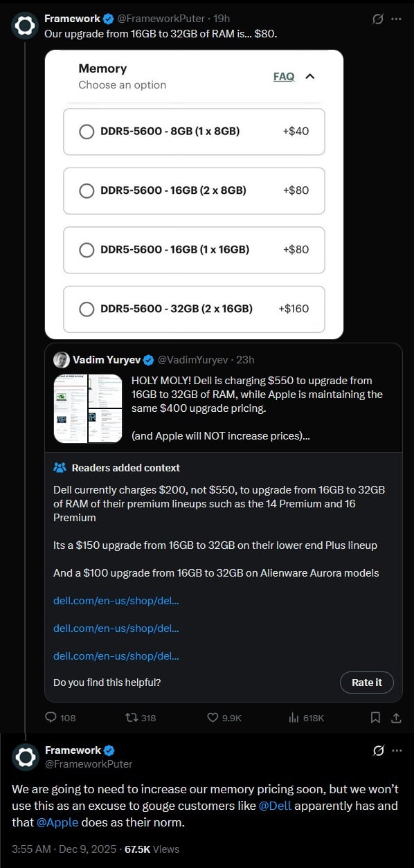
Task: Like the tweet with 9.9K likes
Action: pos(213,718)
